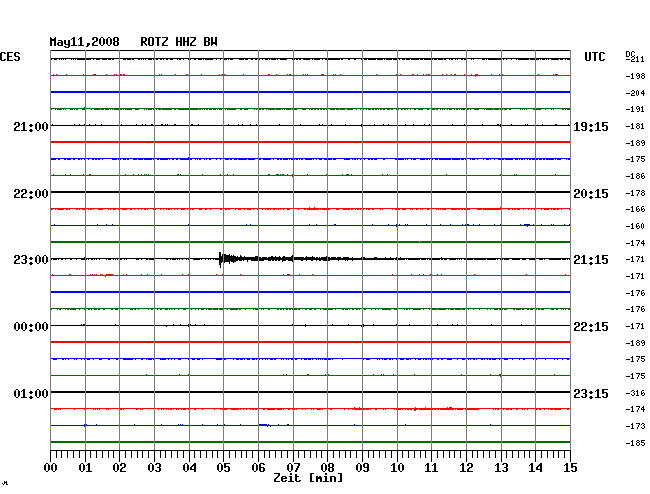Click the 23:15 UTC time label
The width and height of the screenshot is (650, 494).
tap(591, 393)
